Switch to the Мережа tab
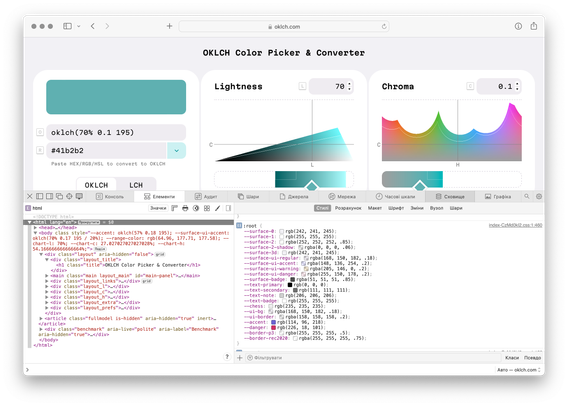Viewport: 568px width, 406px height. coord(342,196)
